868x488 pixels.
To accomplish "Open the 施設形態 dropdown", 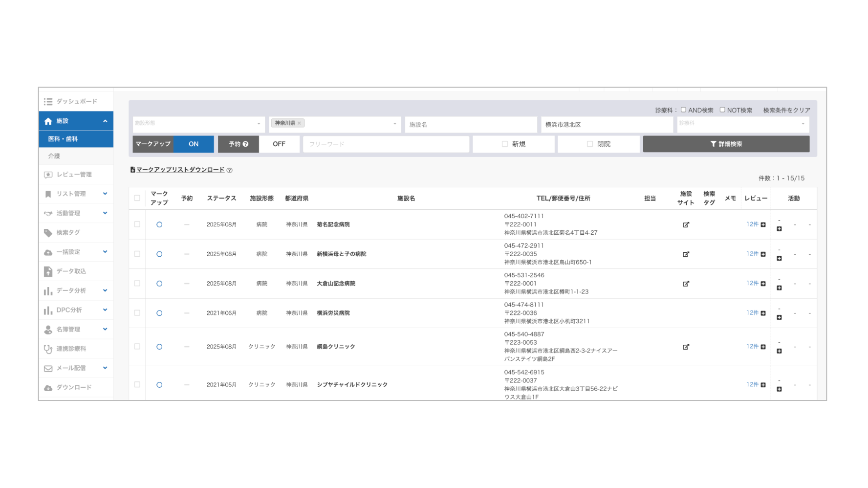I will (198, 124).
